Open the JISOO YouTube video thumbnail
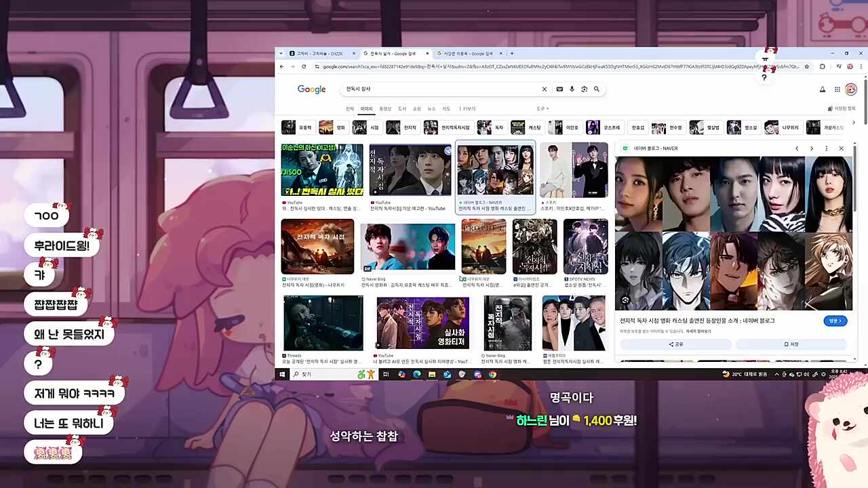 pos(322,169)
